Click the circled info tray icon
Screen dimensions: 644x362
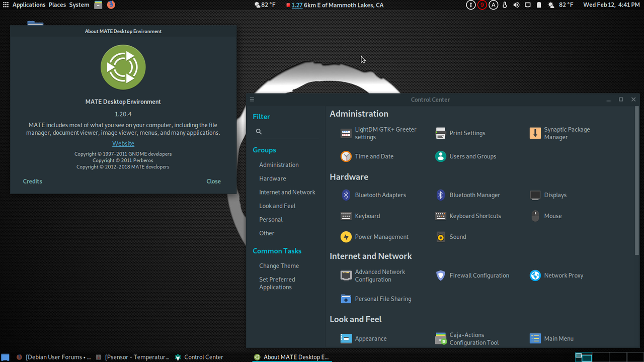(x=471, y=5)
